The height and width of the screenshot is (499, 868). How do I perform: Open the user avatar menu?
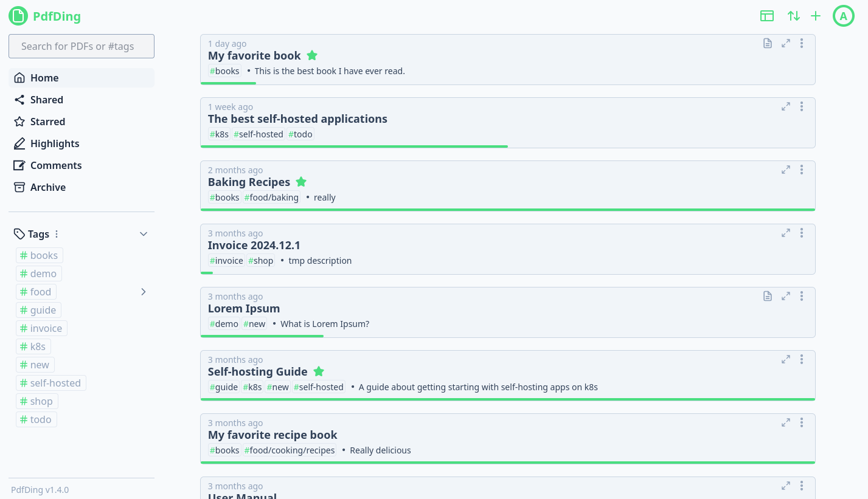843,16
